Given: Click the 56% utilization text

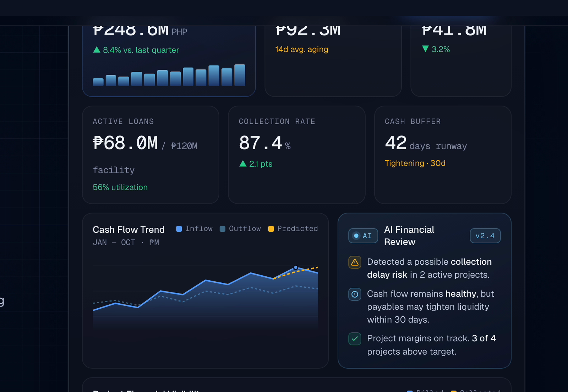Looking at the screenshot, I should pyautogui.click(x=120, y=187).
